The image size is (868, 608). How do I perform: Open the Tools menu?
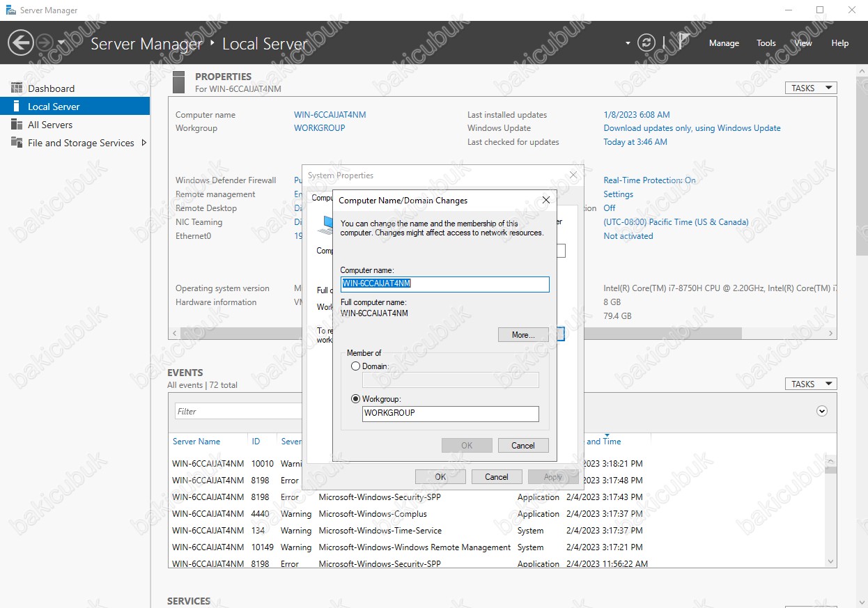point(766,43)
